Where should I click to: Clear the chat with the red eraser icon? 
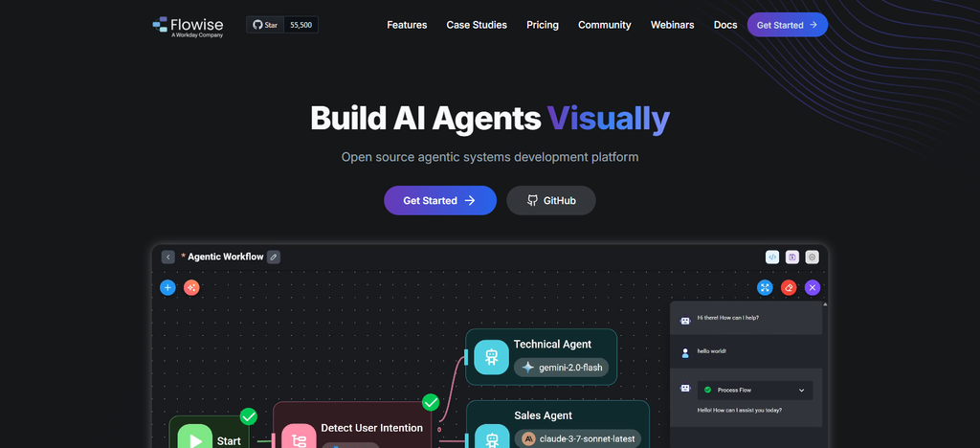789,287
